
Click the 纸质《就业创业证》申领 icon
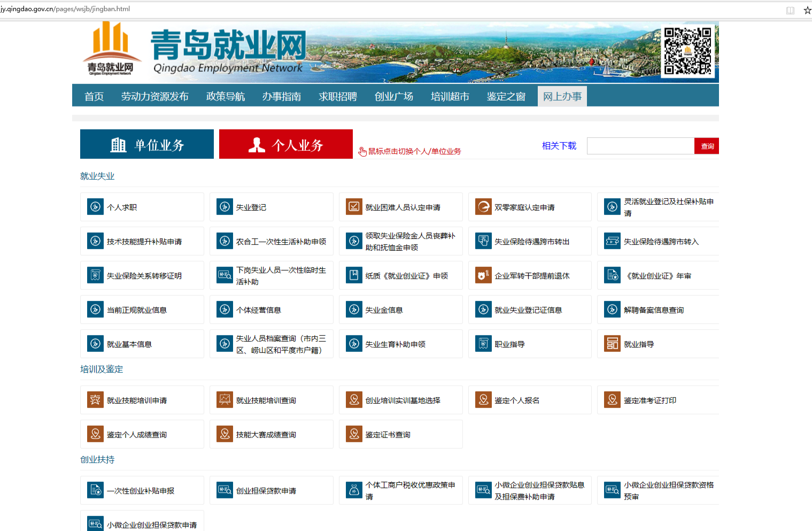(354, 275)
